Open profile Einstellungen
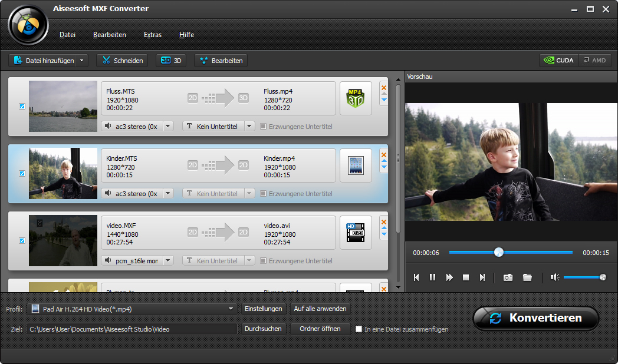The width and height of the screenshot is (618, 364). pyautogui.click(x=263, y=309)
